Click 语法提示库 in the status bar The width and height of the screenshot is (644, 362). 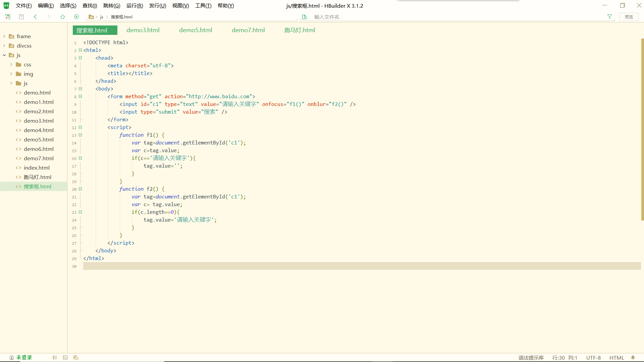pyautogui.click(x=531, y=358)
